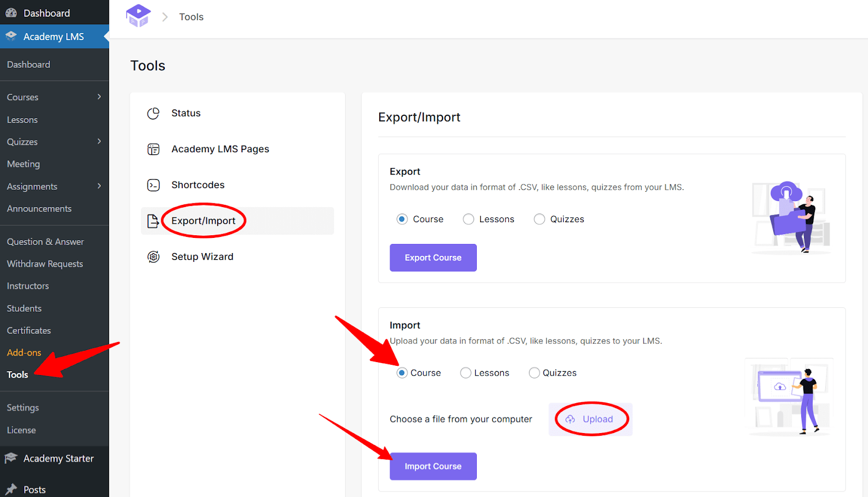The image size is (868, 497).
Task: Click the Export Course button
Action: pyautogui.click(x=433, y=257)
